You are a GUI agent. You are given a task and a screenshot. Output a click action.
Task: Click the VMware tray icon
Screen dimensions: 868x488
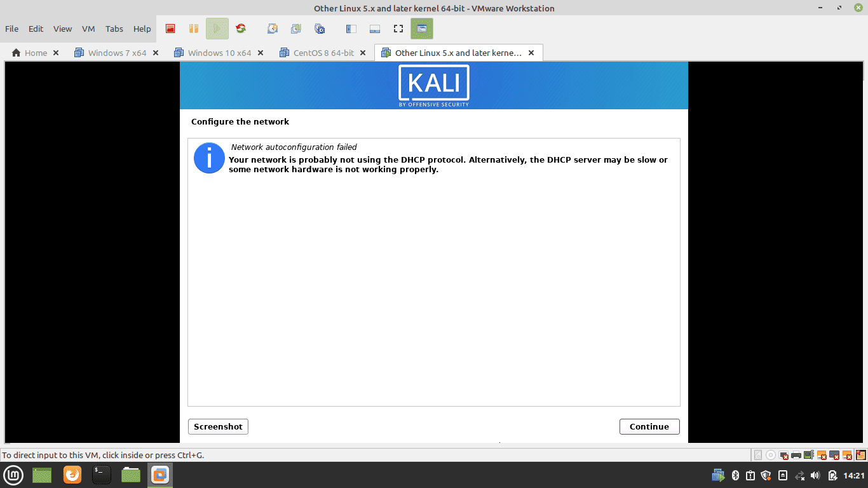click(x=718, y=475)
